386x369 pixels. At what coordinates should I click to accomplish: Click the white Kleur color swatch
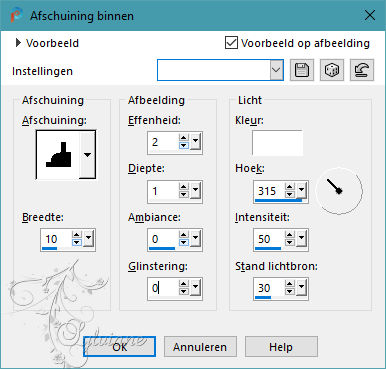coord(277,143)
